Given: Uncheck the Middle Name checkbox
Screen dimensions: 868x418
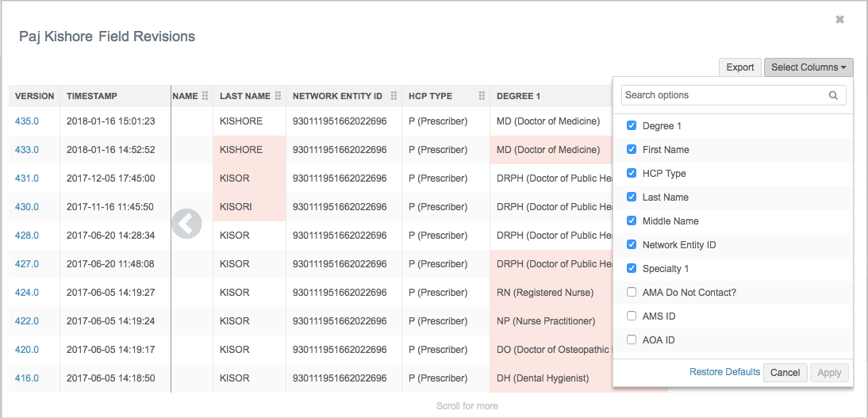Looking at the screenshot, I should tap(632, 221).
